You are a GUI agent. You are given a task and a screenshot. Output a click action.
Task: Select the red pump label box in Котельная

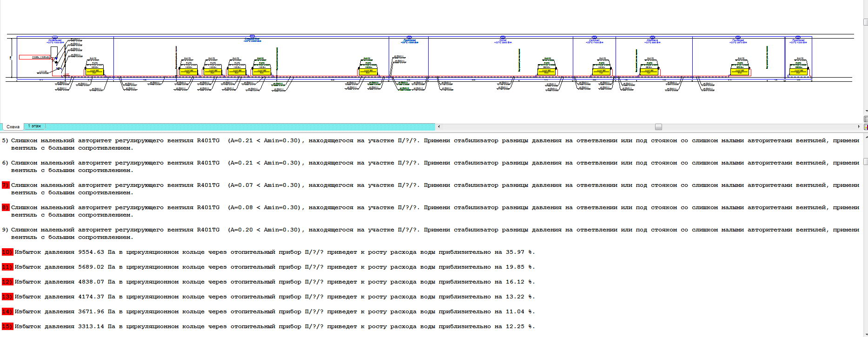34,57
